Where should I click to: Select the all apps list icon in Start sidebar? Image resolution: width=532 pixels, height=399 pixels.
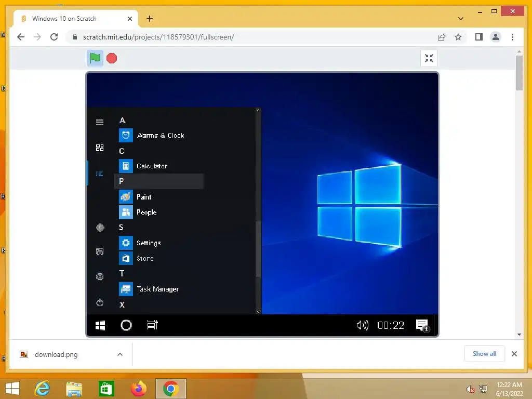(100, 174)
